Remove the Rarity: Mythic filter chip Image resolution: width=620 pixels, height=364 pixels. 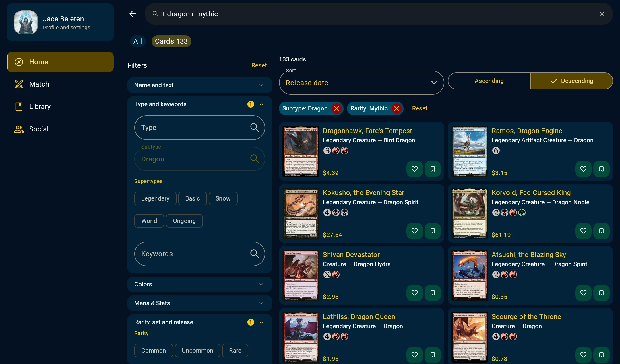click(x=396, y=108)
